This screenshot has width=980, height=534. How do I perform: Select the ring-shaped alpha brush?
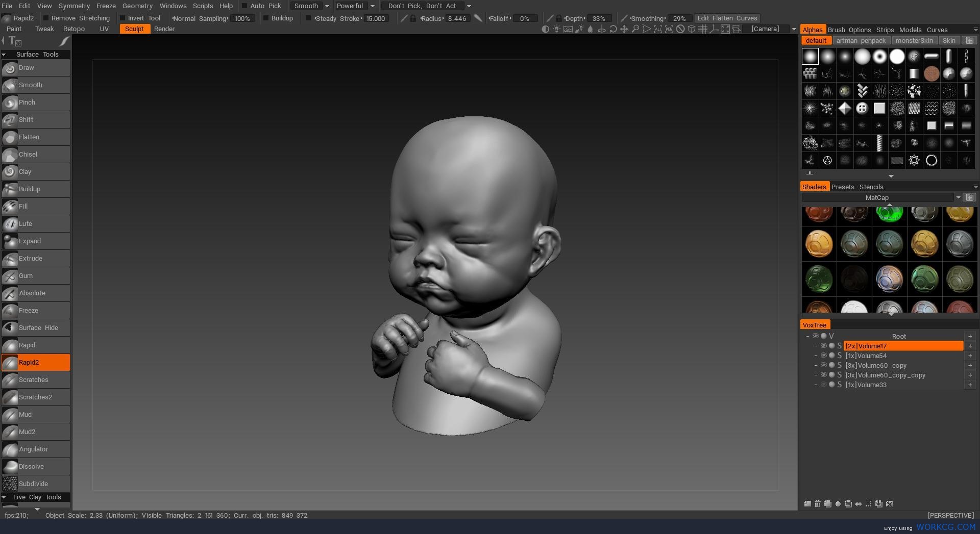click(x=879, y=57)
